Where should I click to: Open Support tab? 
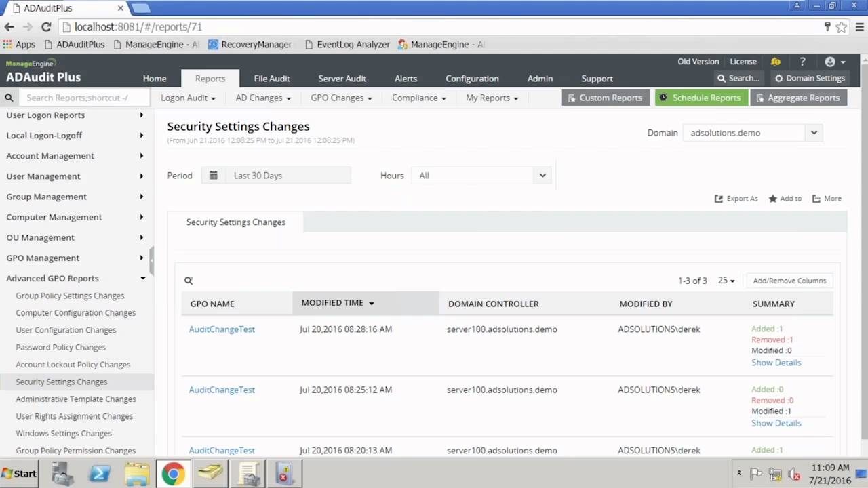[597, 79]
